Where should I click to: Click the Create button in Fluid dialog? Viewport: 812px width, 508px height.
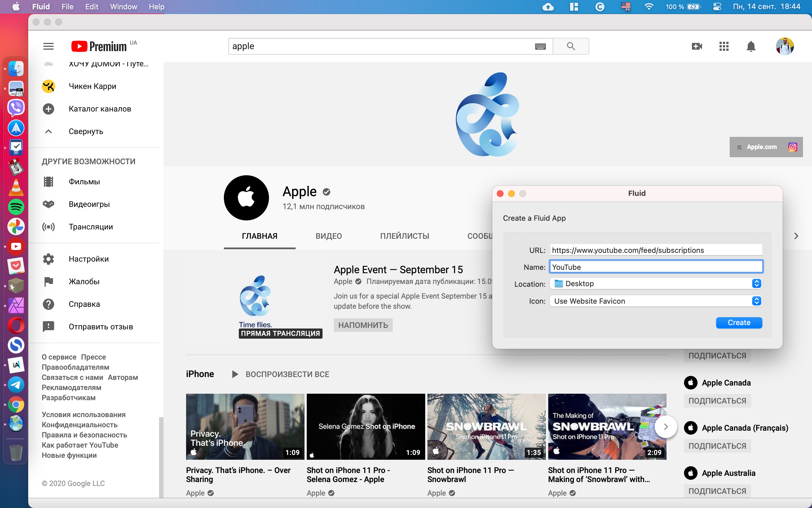[x=739, y=323]
